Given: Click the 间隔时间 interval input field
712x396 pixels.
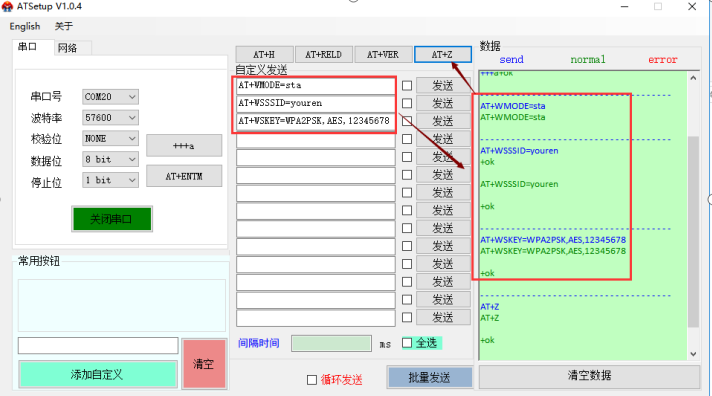Looking at the screenshot, I should (x=331, y=343).
